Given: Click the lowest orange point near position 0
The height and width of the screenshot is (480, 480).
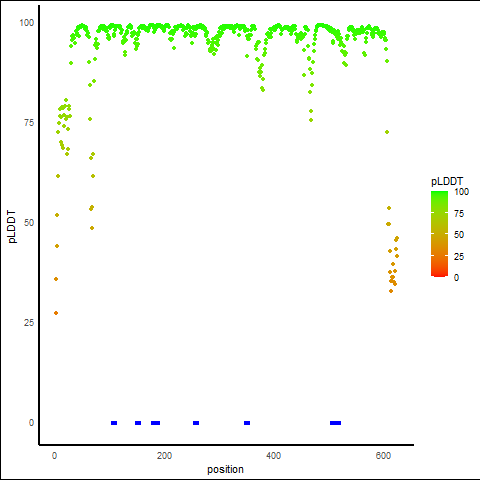Looking at the screenshot, I should tap(56, 313).
